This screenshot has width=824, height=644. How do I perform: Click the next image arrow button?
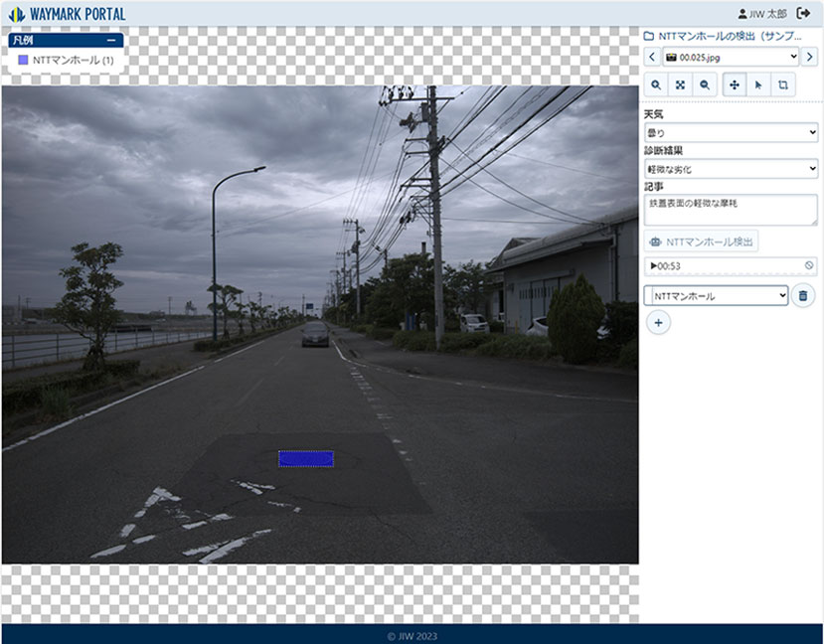click(808, 57)
